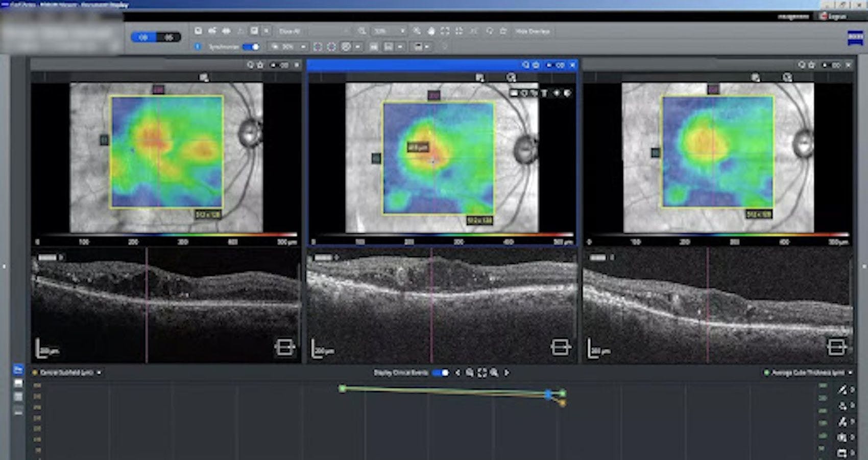Close the left scan panel
868x460 pixels.
tap(297, 65)
